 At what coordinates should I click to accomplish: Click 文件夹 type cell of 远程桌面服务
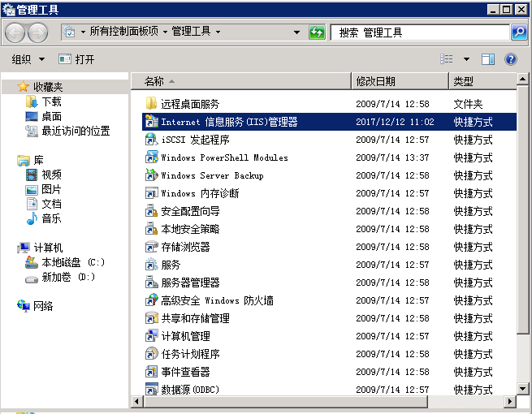(x=468, y=104)
